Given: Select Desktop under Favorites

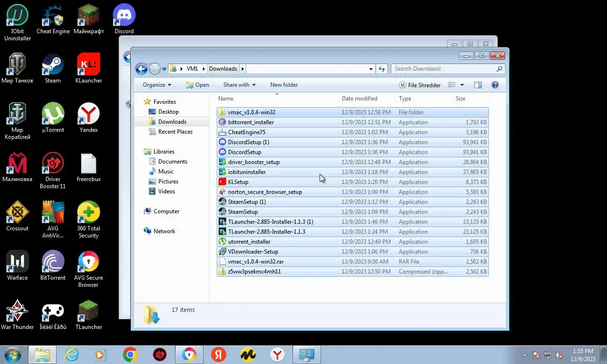Looking at the screenshot, I should pyautogui.click(x=168, y=112).
